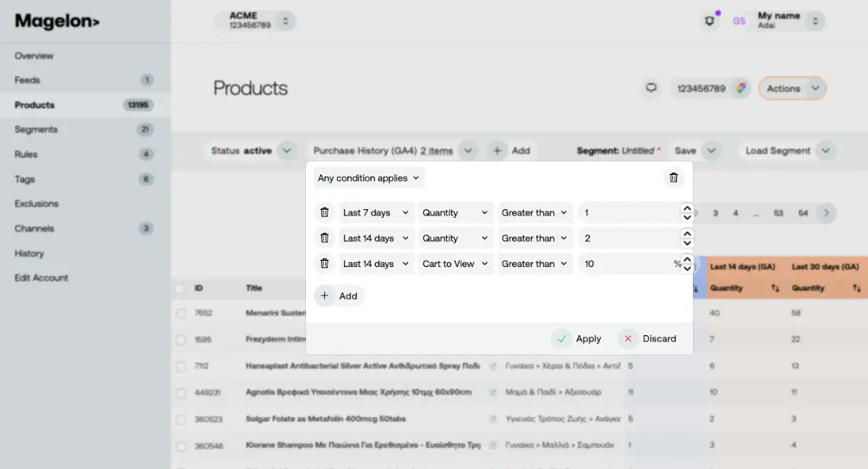Delete the Last 7 days Quantity condition
868x469 pixels.
(x=325, y=213)
